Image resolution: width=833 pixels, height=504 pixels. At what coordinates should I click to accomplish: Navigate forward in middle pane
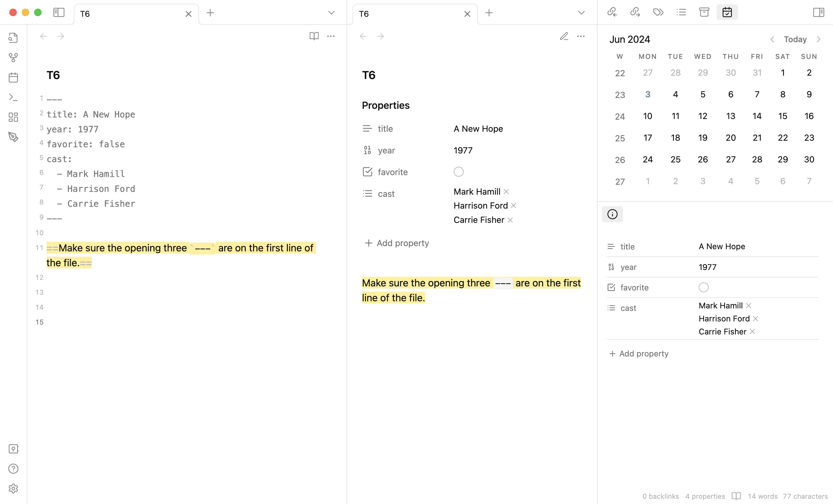(x=381, y=36)
